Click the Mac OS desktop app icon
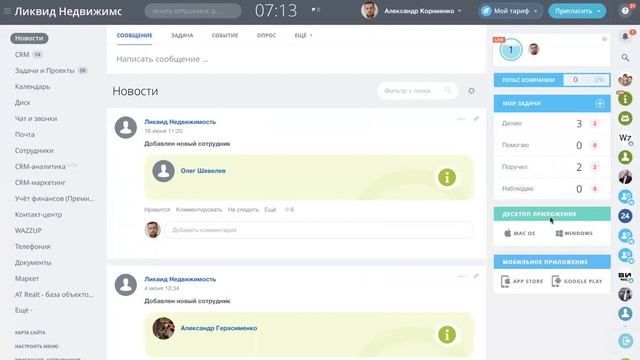Viewport: 640px width, 360px height. click(520, 233)
